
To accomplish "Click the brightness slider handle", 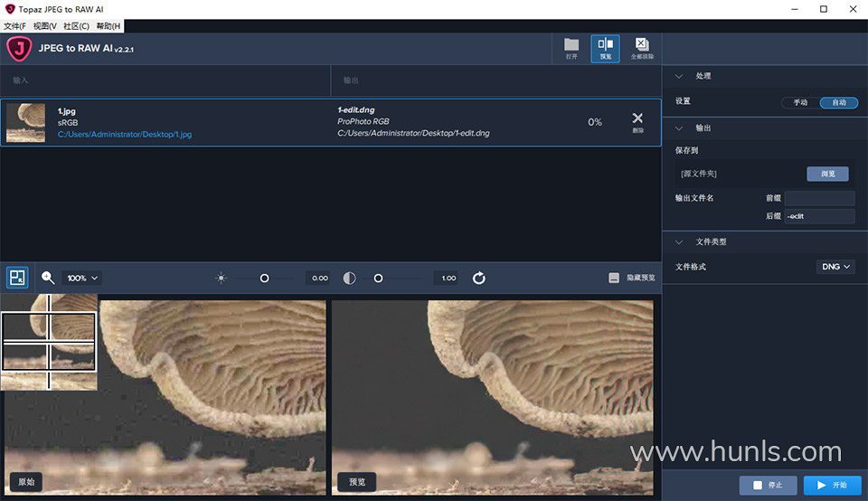I will point(265,279).
